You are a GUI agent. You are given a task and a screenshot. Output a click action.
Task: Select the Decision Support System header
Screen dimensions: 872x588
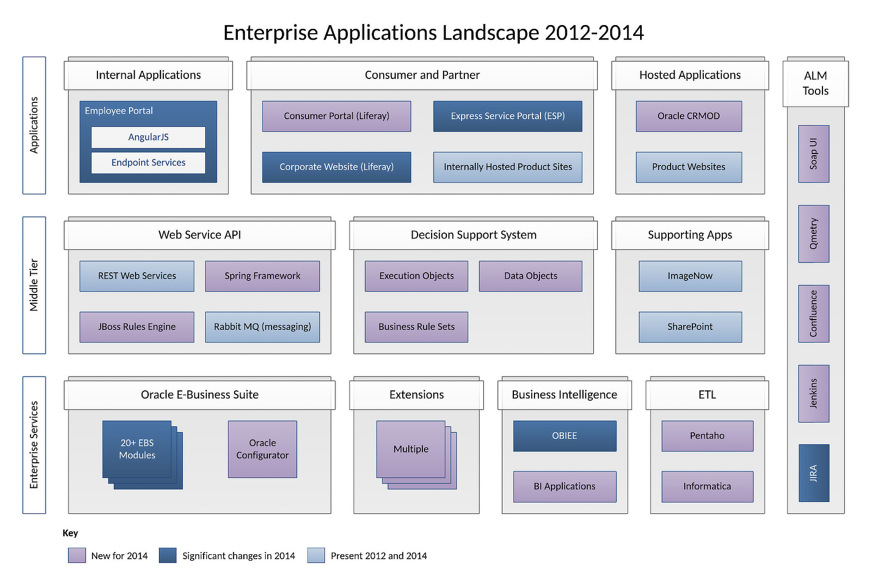474,235
